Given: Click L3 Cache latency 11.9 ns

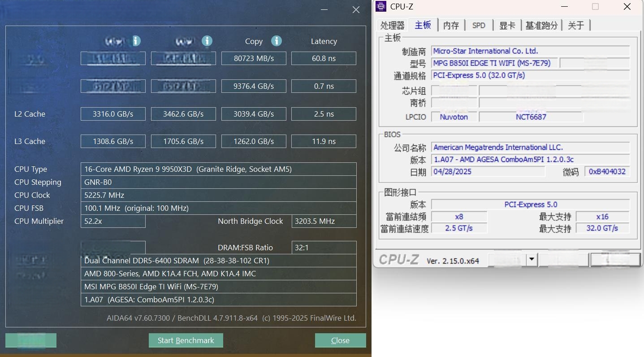Looking at the screenshot, I should tap(324, 141).
